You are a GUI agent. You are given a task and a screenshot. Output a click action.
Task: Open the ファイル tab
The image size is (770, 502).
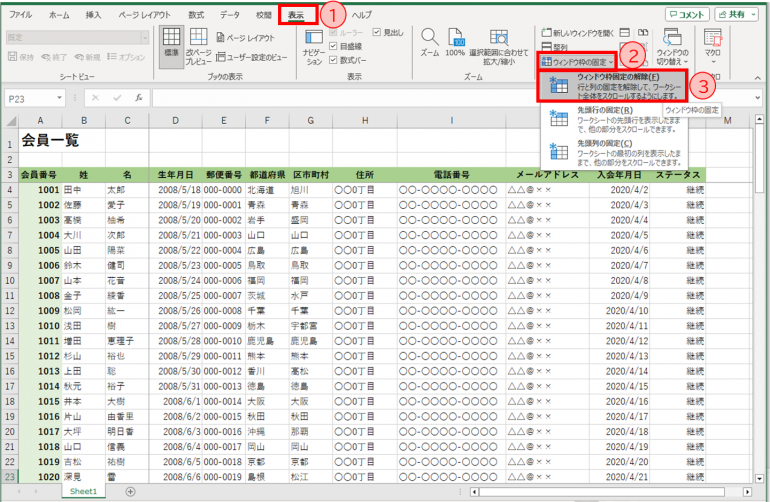(21, 15)
